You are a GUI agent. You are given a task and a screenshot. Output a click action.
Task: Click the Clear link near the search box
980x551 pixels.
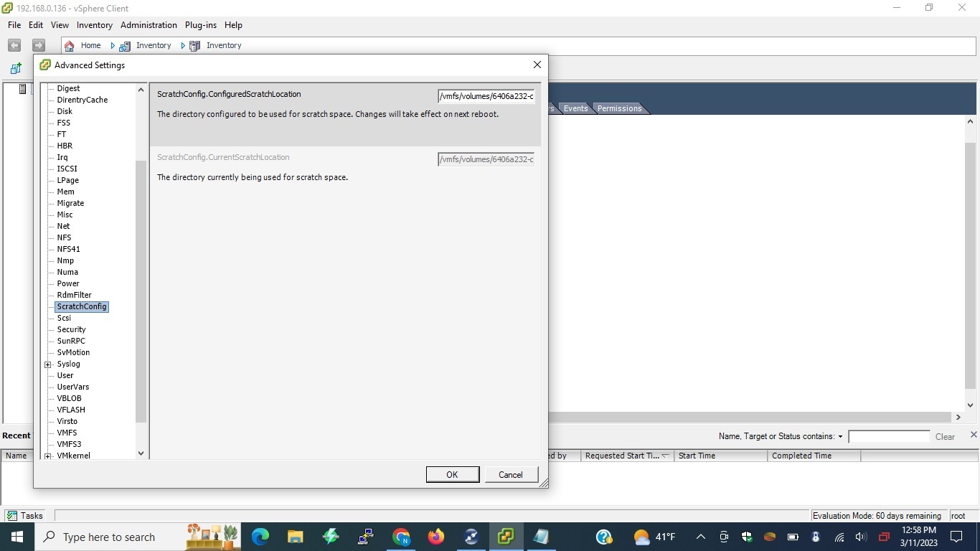click(944, 436)
